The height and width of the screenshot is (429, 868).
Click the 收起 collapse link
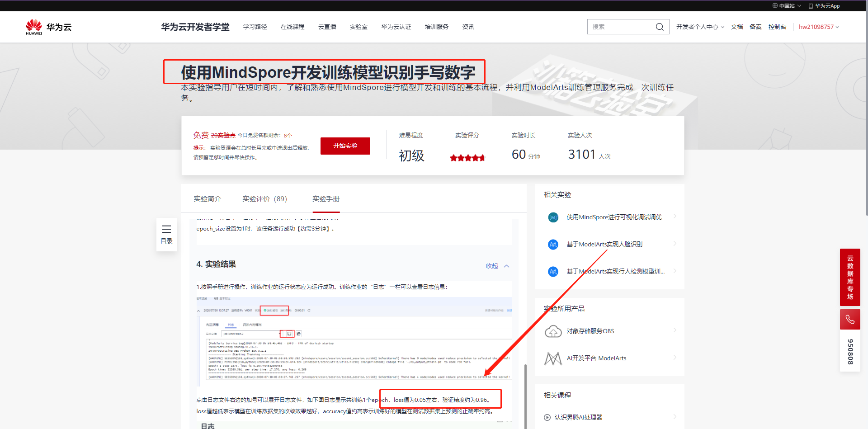point(492,266)
